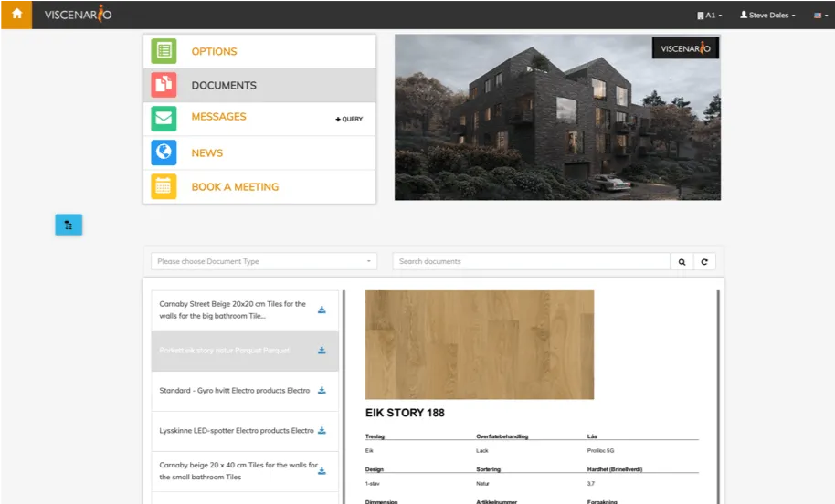This screenshot has width=835, height=504.
Task: Open the A1 unit dropdown
Action: tap(709, 16)
